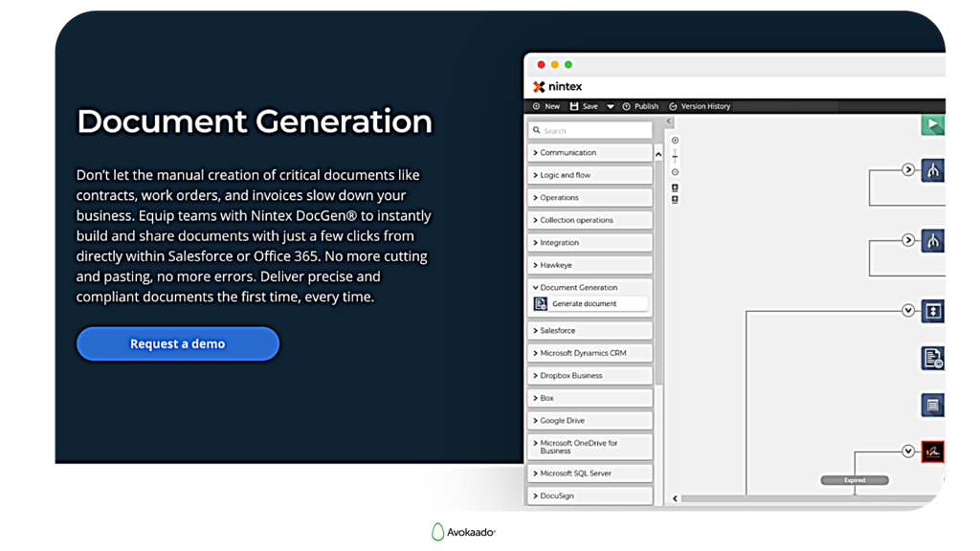Focus the toolbox Search field

pos(590,130)
